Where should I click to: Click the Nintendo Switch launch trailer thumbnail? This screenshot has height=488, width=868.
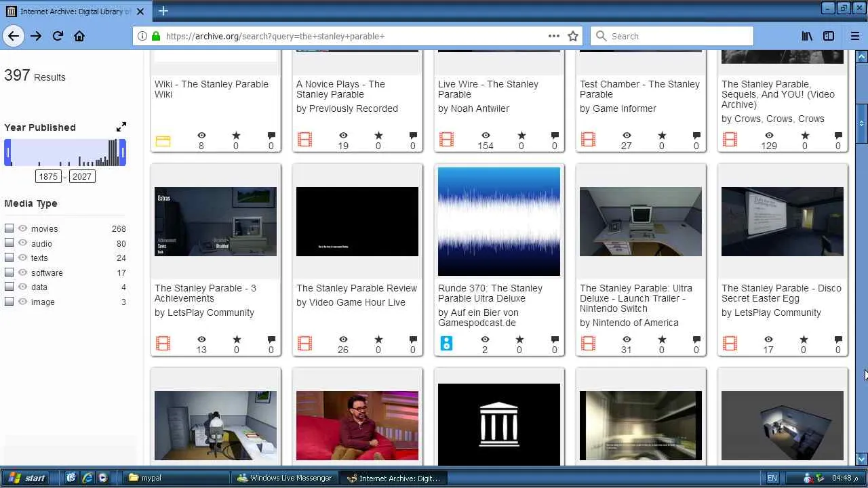coord(641,222)
